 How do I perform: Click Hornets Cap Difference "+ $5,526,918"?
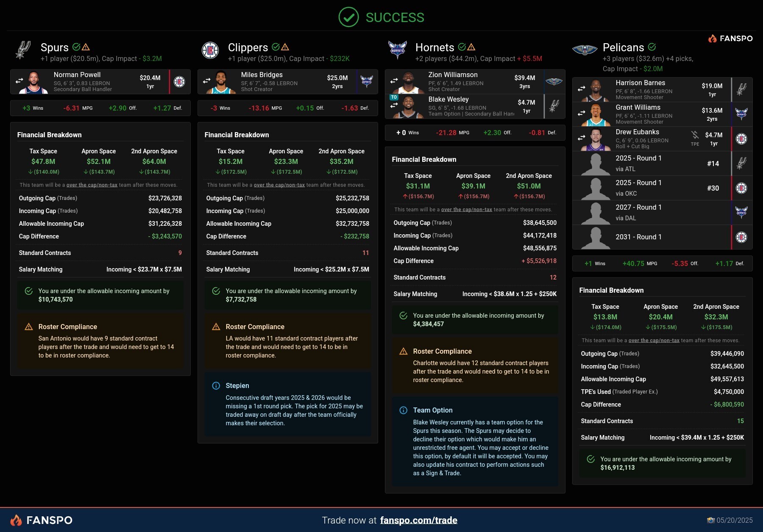pyautogui.click(x=539, y=261)
